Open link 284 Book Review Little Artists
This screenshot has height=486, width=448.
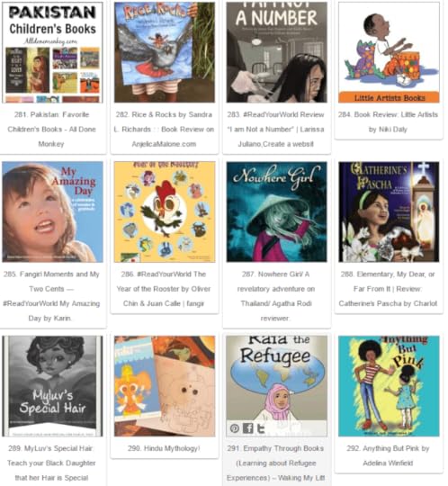coord(389,121)
